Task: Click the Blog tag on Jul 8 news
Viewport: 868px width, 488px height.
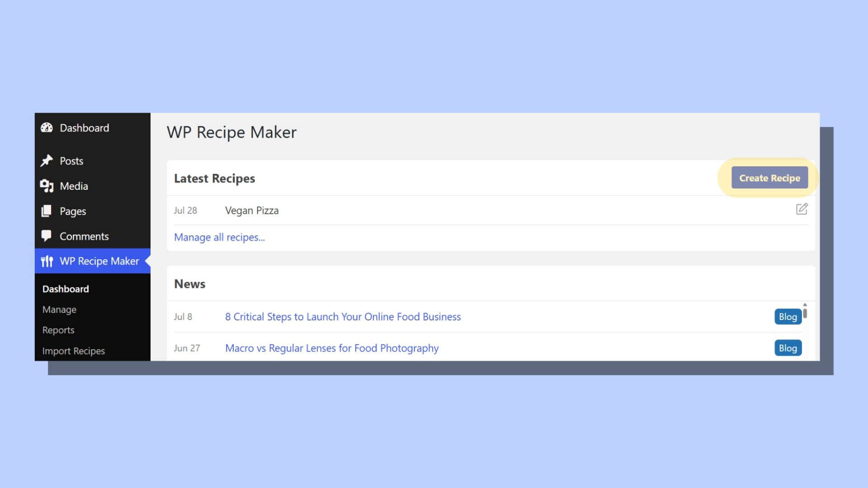Action: [x=788, y=317]
